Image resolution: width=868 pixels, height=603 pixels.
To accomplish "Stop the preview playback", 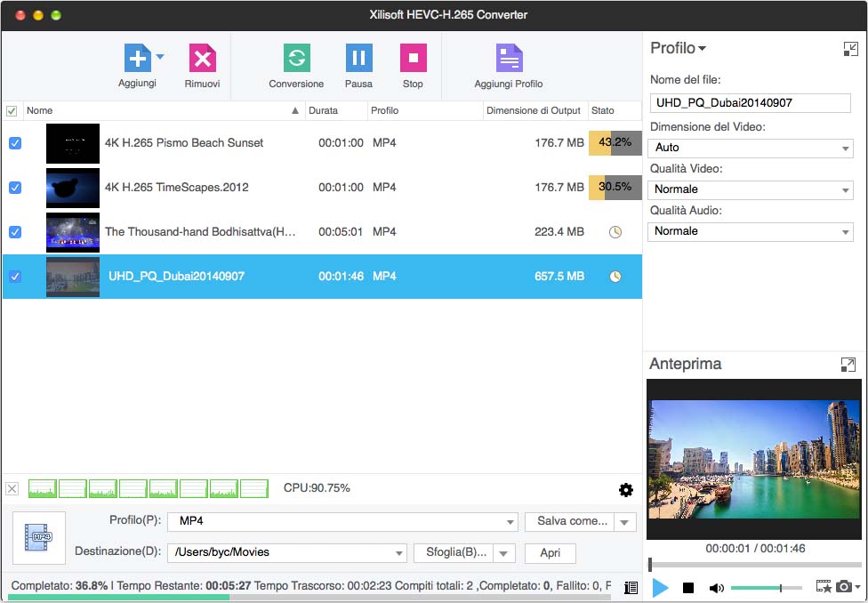I will click(x=688, y=588).
